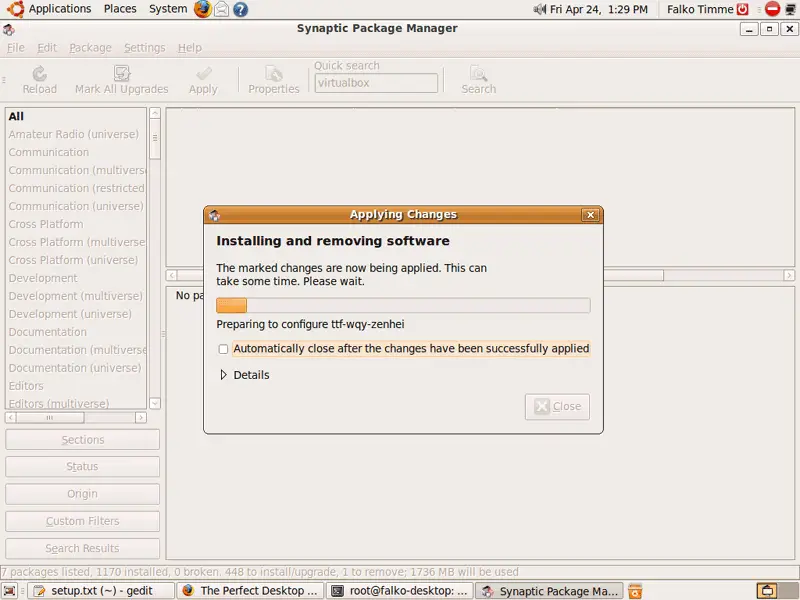Click the Custom Filters button
Viewport: 800px width, 600px height.
pyautogui.click(x=82, y=521)
